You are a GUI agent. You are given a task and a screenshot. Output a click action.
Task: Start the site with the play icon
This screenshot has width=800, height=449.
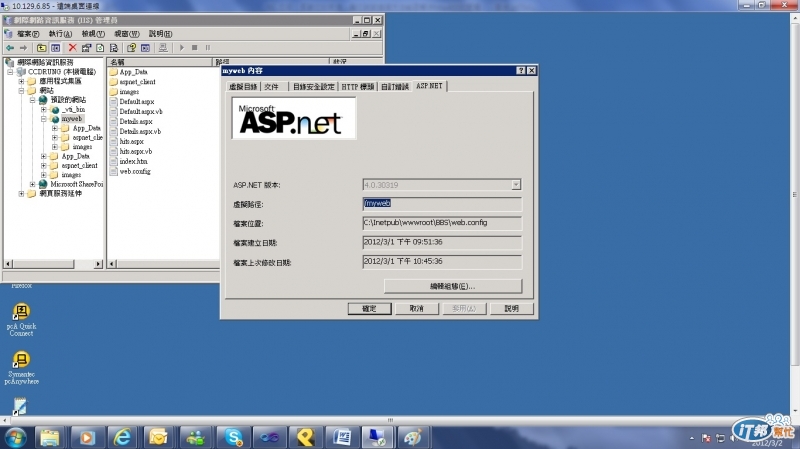(x=181, y=48)
